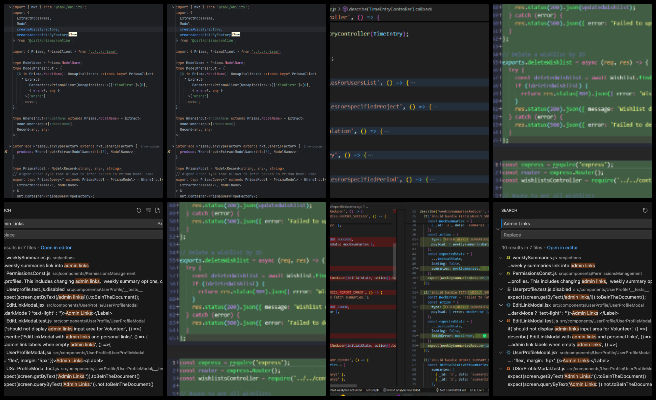The height and width of the screenshot is (400, 656).
Task: Select 'weekly summaries link into admin links' match, bottom-right
Action: coord(552,266)
